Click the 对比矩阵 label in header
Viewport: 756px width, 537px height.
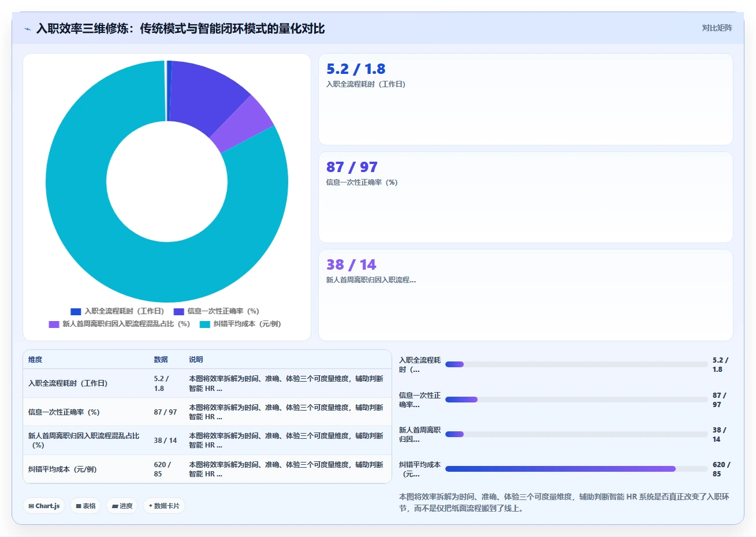pyautogui.click(x=717, y=28)
